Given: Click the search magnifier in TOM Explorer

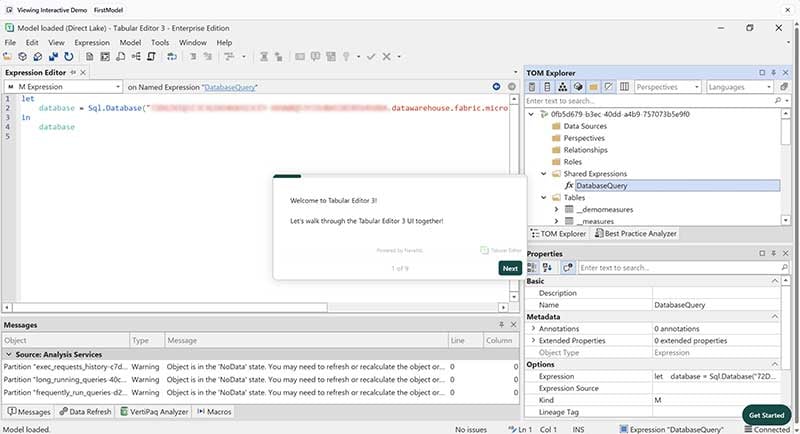Looking at the screenshot, I should (779, 101).
